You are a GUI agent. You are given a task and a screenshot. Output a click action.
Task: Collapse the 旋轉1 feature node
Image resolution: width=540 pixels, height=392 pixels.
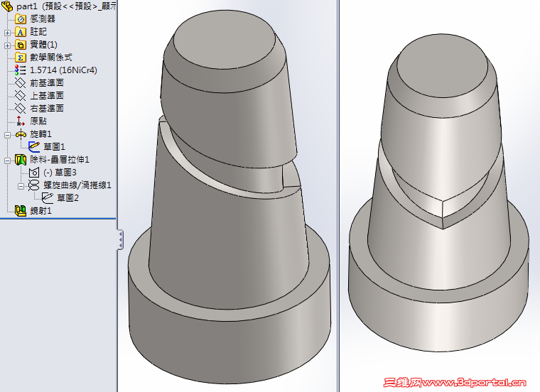7,135
